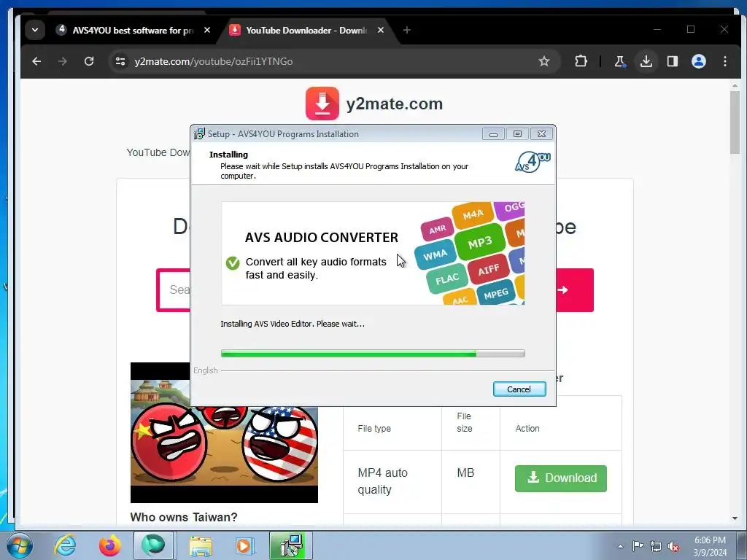Open the Chrome extensions puzzle icon
The image size is (747, 560).
point(581,61)
